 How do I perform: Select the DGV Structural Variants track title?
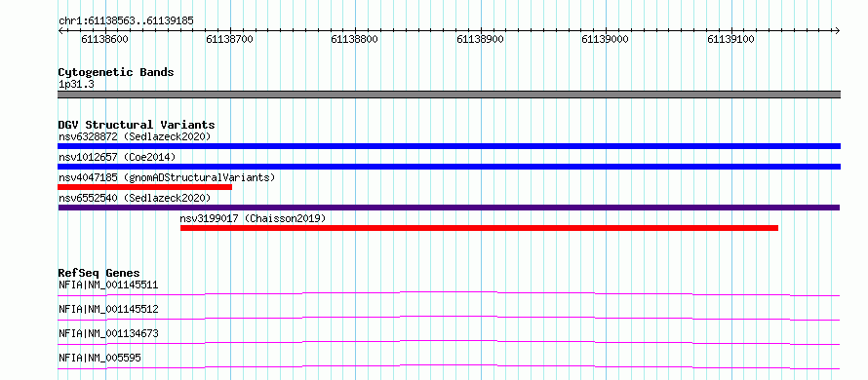(137, 125)
